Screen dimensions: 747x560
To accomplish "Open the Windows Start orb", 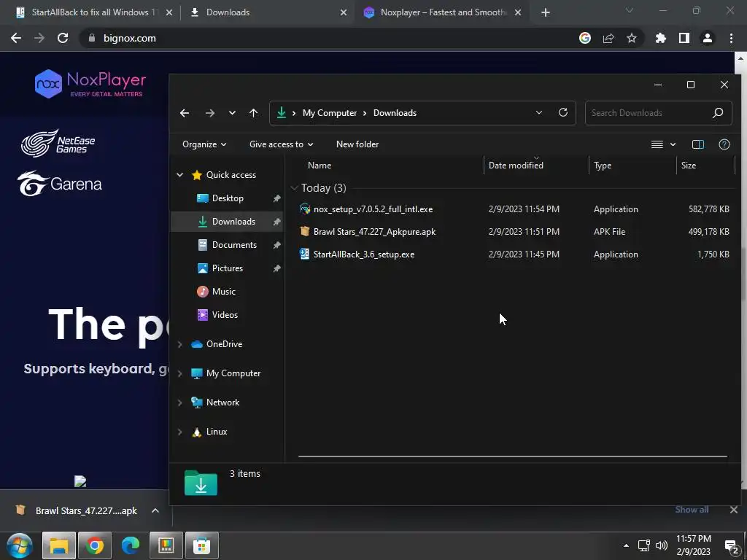I will click(x=20, y=545).
